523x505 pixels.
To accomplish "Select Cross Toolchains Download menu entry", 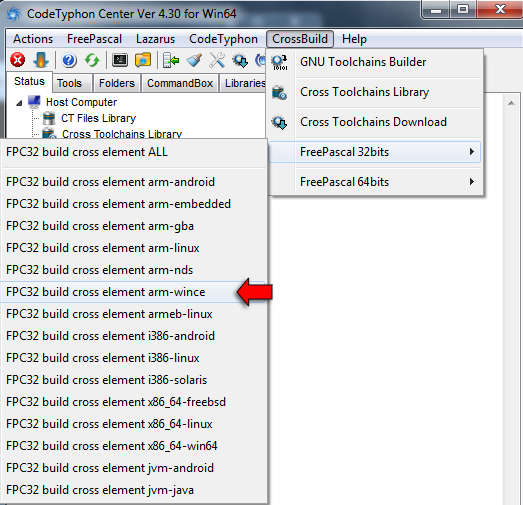I will [376, 122].
